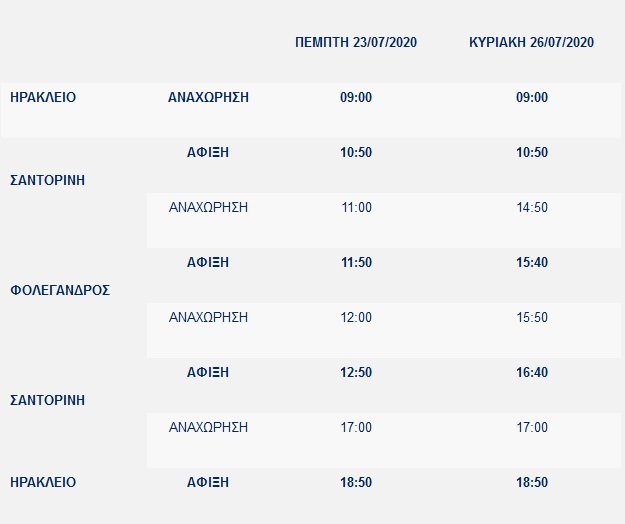Click the 14:50 departure time
The width and height of the screenshot is (625, 524).
coord(532,208)
